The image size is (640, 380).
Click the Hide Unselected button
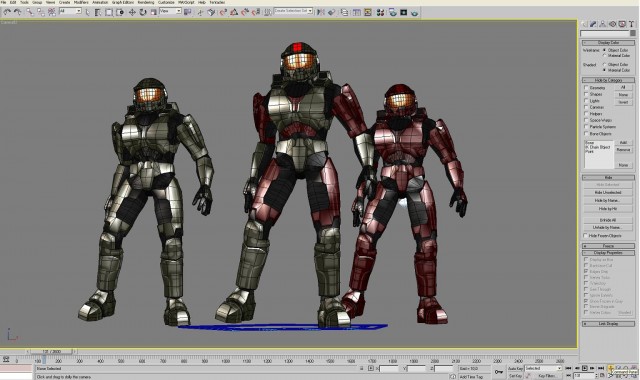point(608,193)
